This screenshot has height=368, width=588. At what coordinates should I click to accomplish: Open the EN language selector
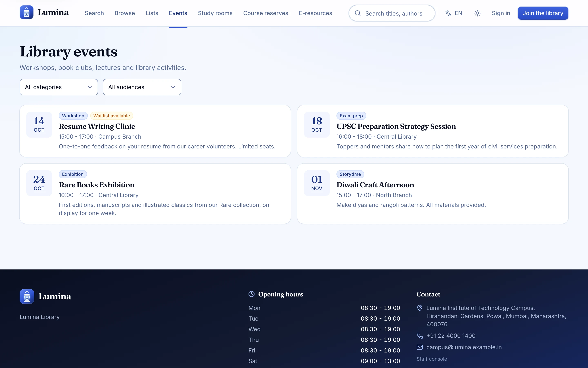454,13
